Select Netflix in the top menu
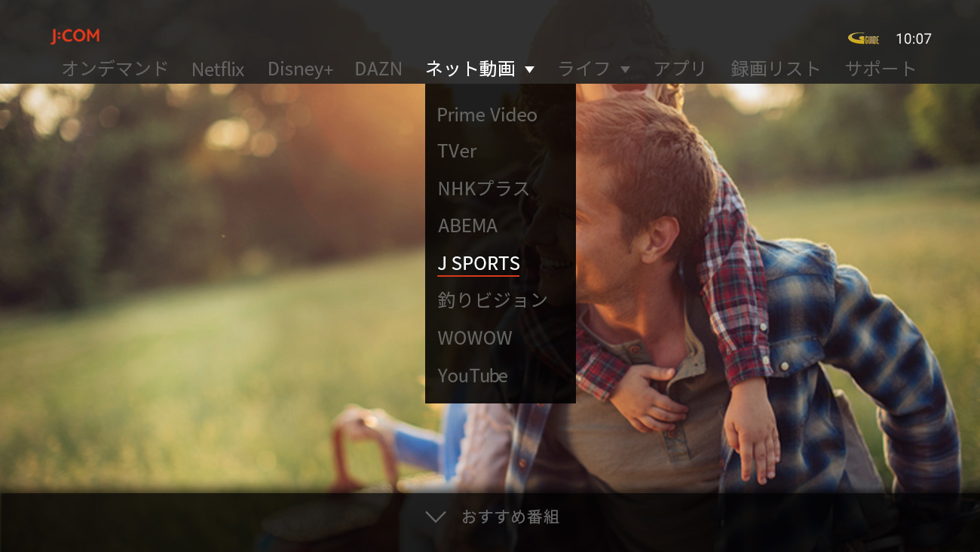 [218, 69]
